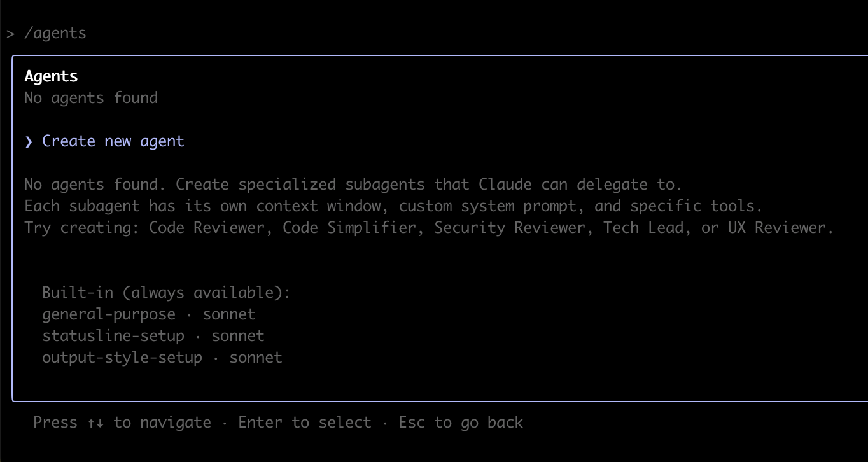This screenshot has height=462, width=868.
Task: Click the Esc to go back hint
Action: point(460,423)
